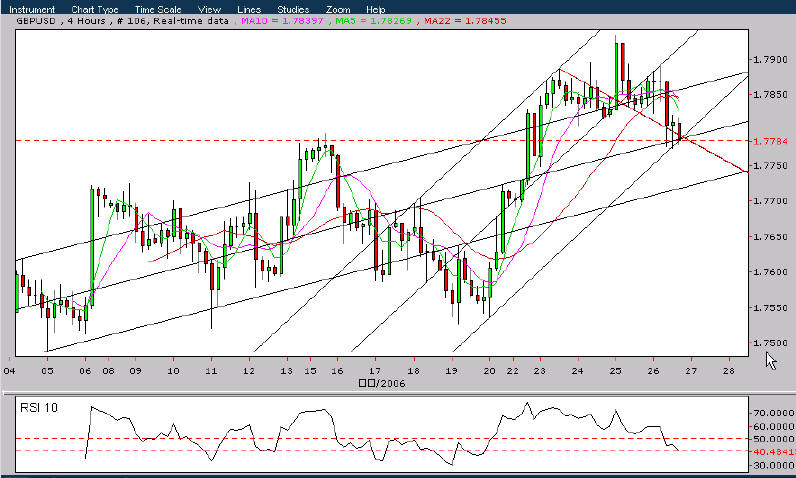796x478 pixels.
Task: Click the 1.7900 price axis label
Action: click(x=770, y=59)
